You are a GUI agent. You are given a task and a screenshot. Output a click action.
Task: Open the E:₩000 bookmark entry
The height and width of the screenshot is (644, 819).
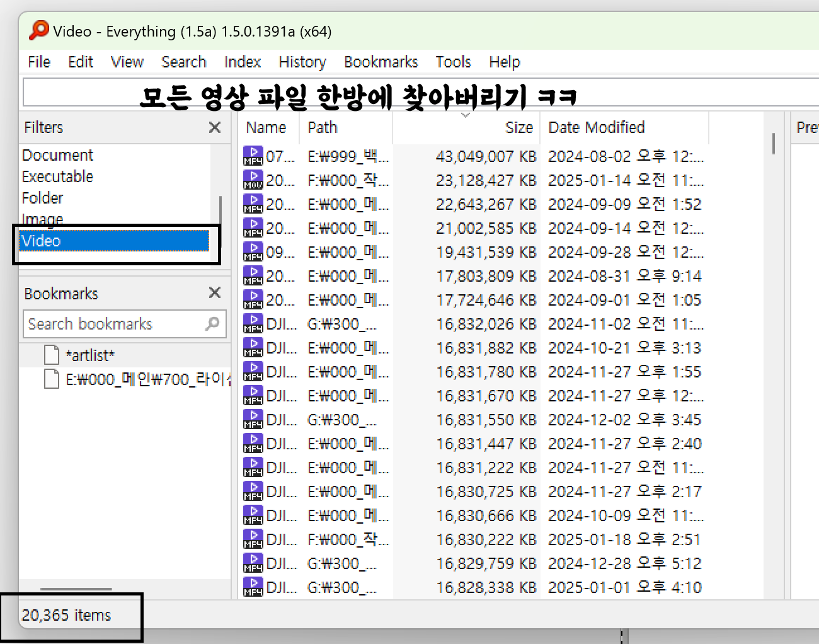(x=149, y=379)
